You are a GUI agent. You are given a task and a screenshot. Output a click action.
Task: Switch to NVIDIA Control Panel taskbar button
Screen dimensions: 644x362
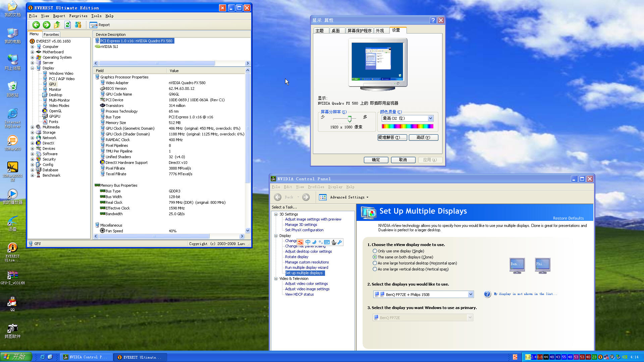tap(87, 357)
